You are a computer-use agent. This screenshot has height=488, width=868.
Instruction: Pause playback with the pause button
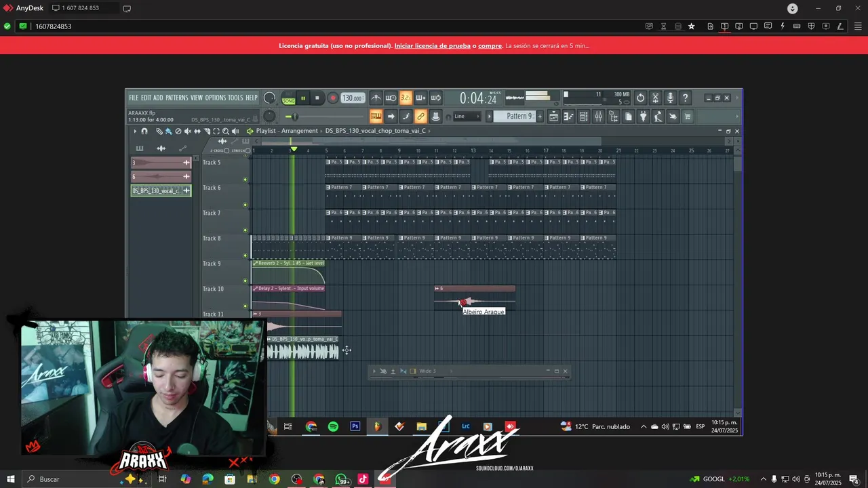point(303,98)
